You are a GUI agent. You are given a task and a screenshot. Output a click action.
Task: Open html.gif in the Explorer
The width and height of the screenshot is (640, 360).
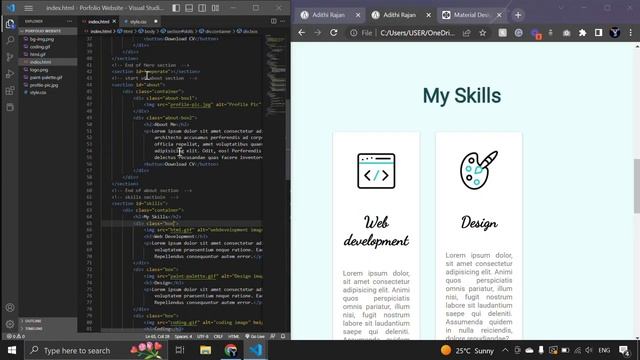[38, 54]
